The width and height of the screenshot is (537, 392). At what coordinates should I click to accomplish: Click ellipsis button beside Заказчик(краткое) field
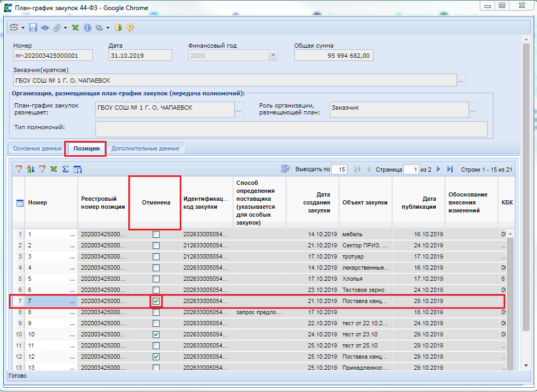461,81
